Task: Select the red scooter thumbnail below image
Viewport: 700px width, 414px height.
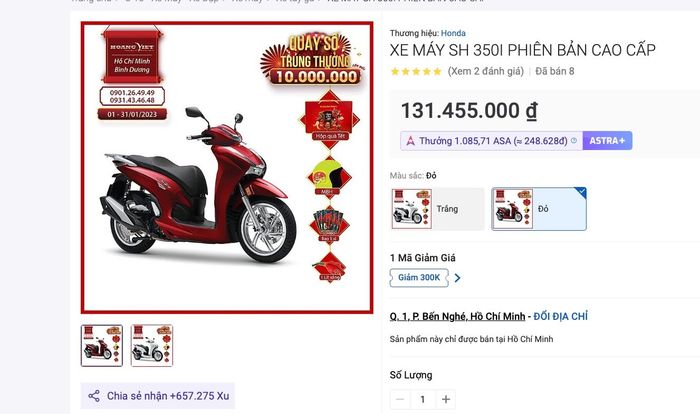Action: click(x=102, y=346)
